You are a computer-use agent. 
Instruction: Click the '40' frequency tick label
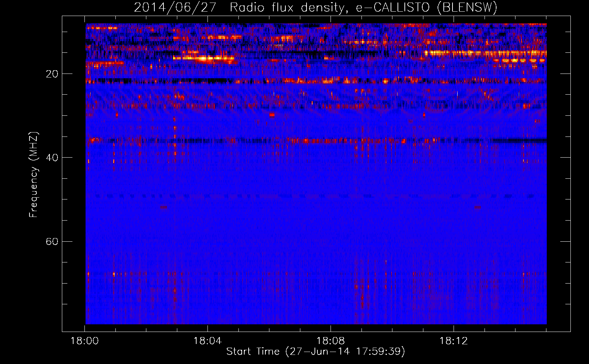coord(52,158)
